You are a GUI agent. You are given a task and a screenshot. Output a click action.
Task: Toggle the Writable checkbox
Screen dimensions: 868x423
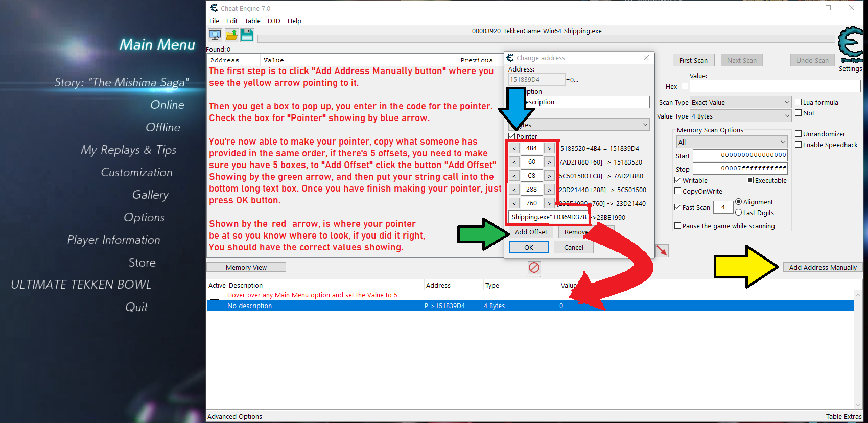[x=678, y=180]
